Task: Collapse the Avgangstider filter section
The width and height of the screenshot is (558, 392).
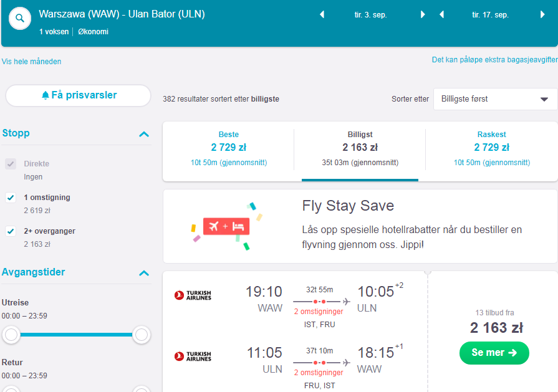Action: tap(144, 273)
